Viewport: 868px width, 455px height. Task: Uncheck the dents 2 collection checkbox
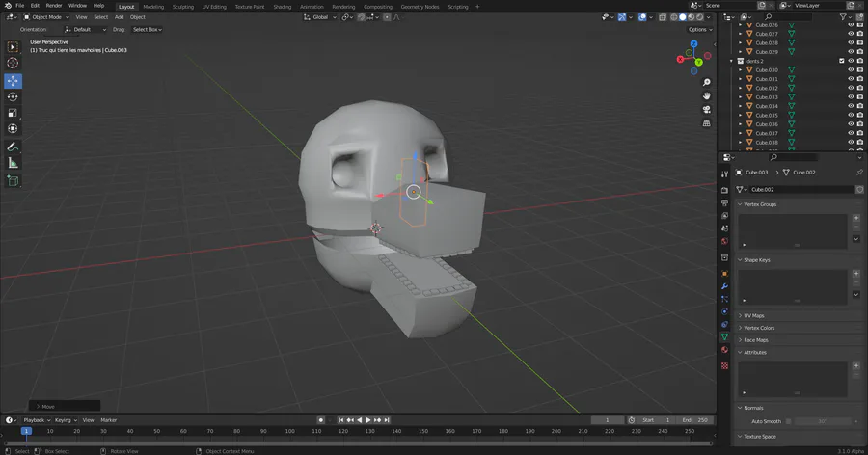(842, 61)
